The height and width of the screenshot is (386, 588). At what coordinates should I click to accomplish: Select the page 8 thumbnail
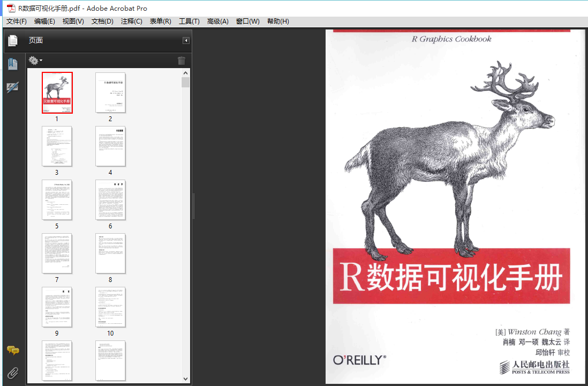coord(110,254)
